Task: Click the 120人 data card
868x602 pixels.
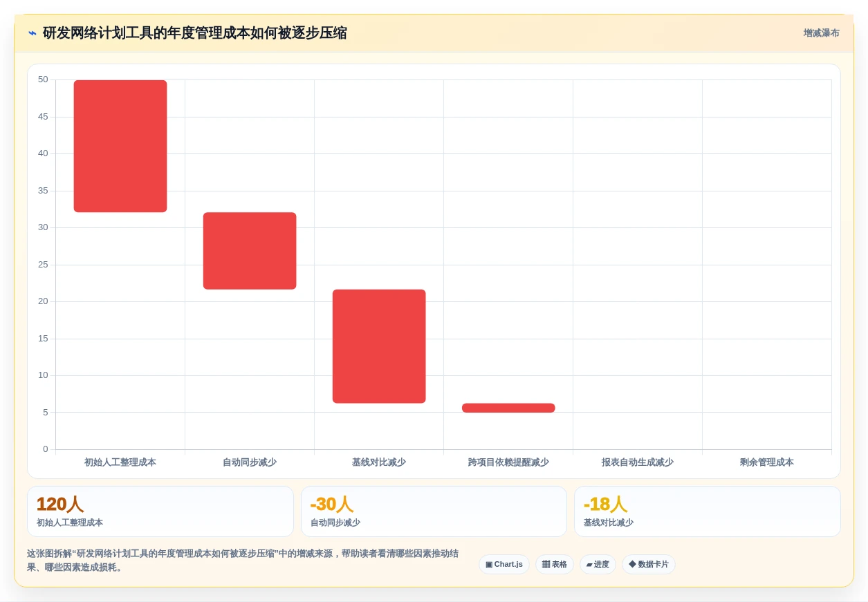Action: pos(160,511)
